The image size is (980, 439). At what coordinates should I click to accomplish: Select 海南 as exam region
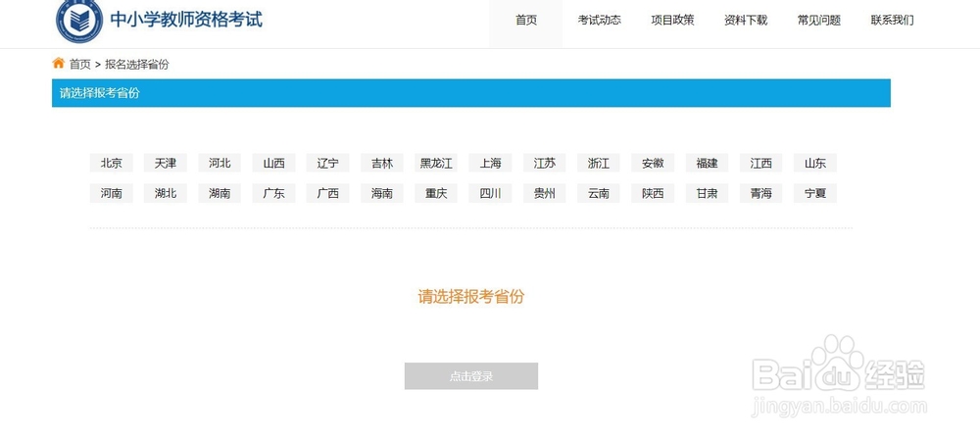[382, 193]
